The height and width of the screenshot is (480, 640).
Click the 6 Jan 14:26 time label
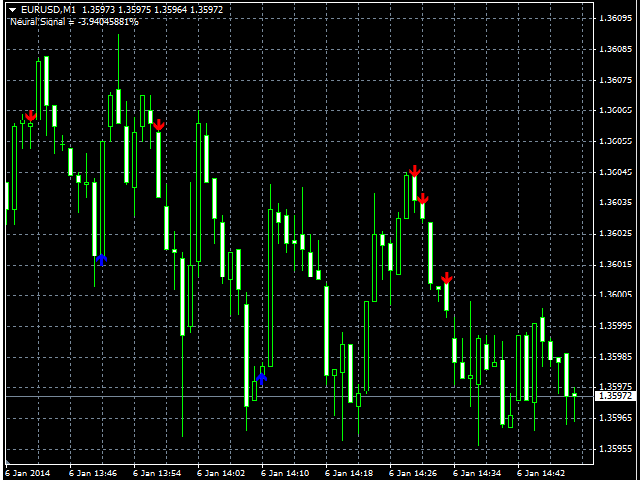click(413, 473)
